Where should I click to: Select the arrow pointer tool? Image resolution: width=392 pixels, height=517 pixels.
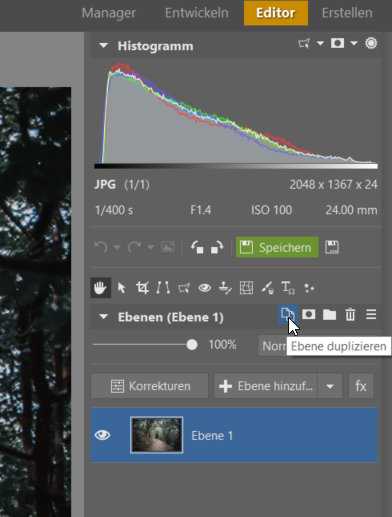[x=122, y=288]
